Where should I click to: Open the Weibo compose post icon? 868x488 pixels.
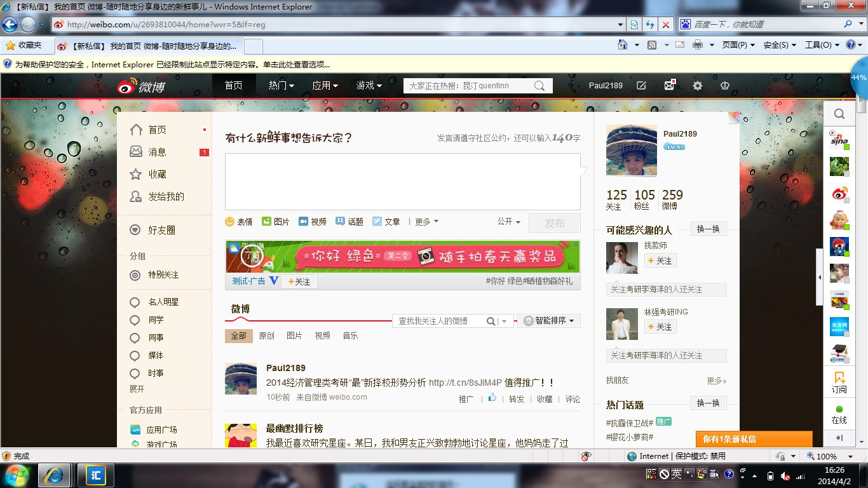click(642, 86)
